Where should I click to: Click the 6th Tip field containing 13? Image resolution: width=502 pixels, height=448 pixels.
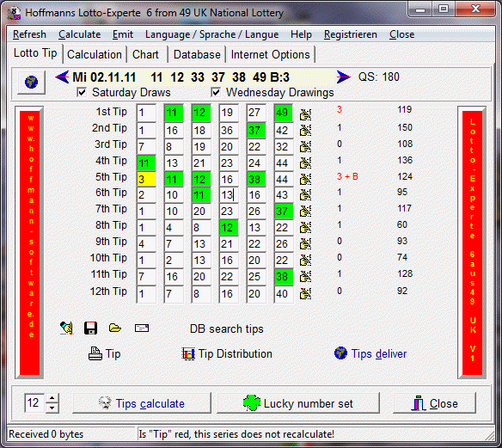click(229, 194)
